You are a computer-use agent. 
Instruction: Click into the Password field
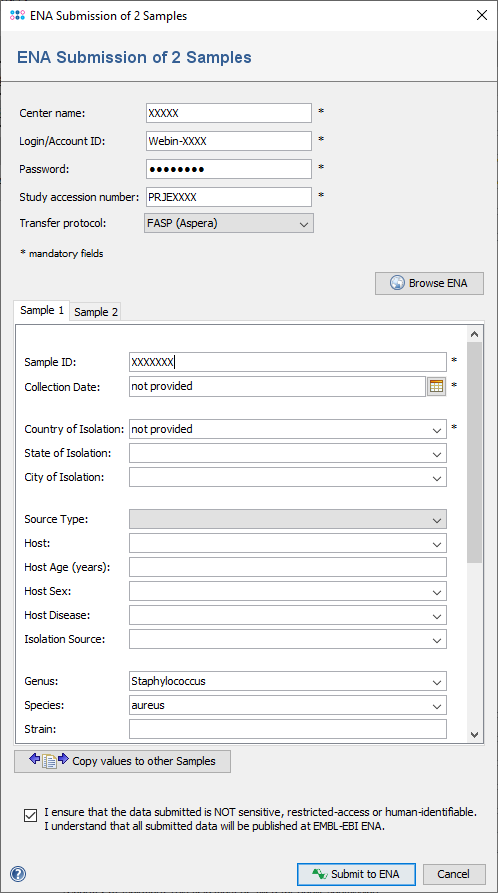[x=228, y=169]
